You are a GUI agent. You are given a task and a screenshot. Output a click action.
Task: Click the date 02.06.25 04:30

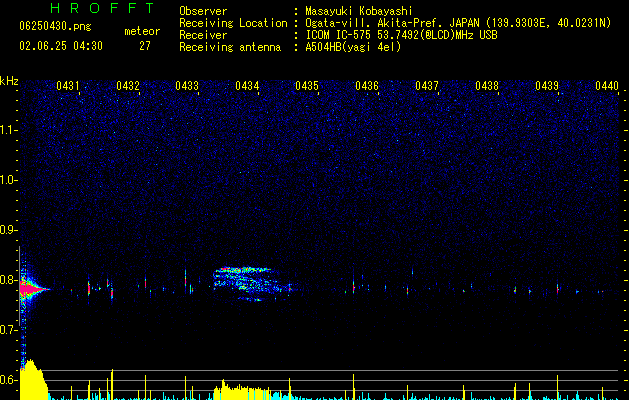coord(61,46)
